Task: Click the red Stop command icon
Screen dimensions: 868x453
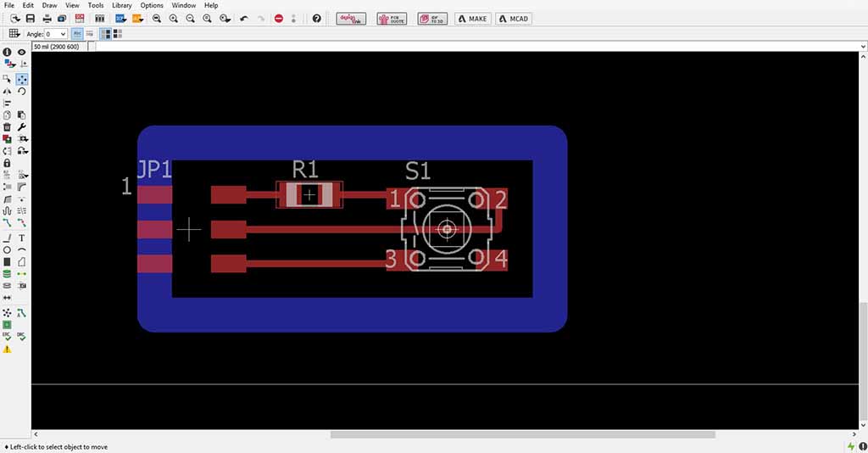Action: (x=278, y=19)
